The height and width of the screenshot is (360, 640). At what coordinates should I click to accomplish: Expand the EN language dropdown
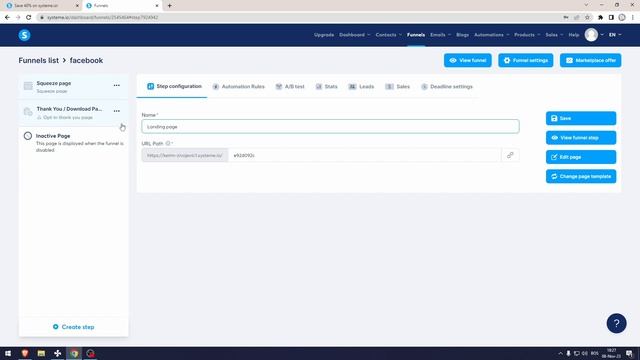[615, 35]
